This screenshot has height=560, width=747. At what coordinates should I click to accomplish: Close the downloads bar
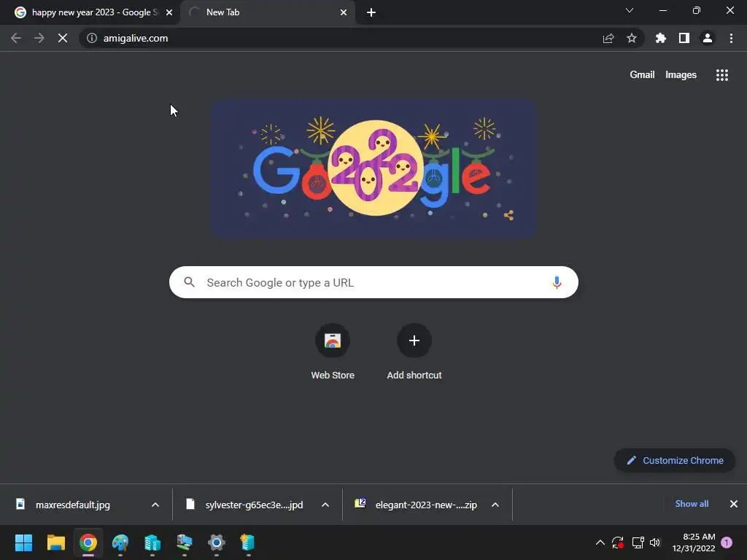pos(734,504)
